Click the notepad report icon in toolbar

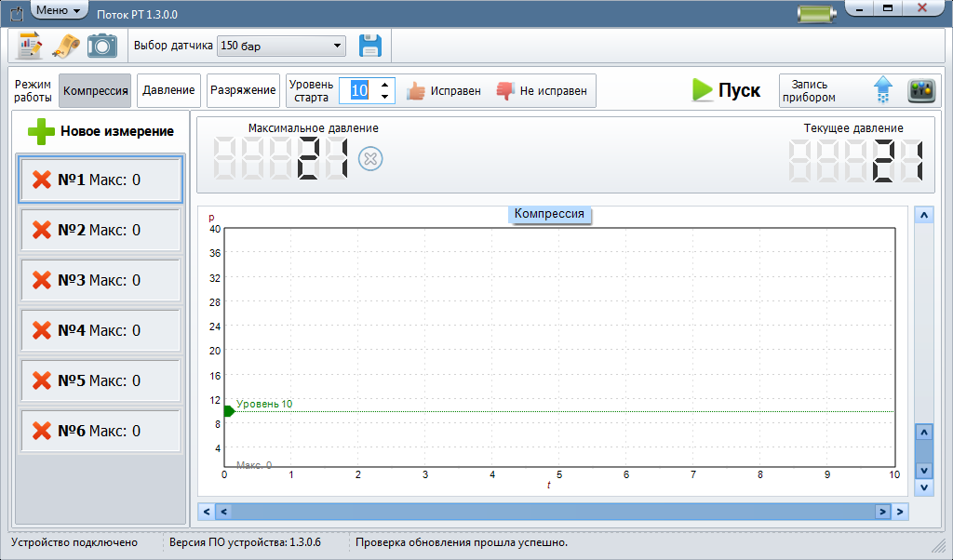[30, 46]
